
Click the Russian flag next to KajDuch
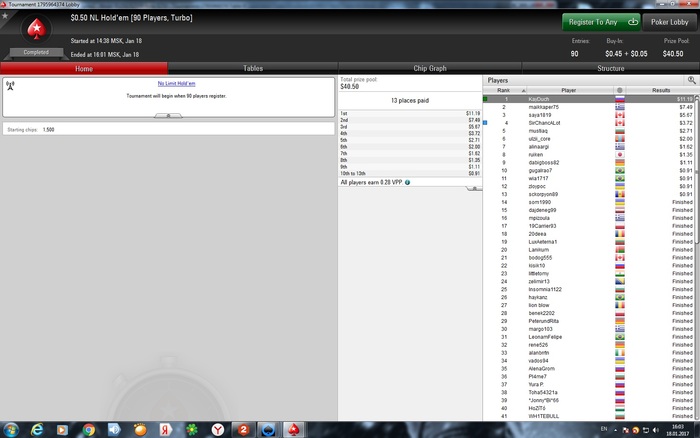coord(620,99)
